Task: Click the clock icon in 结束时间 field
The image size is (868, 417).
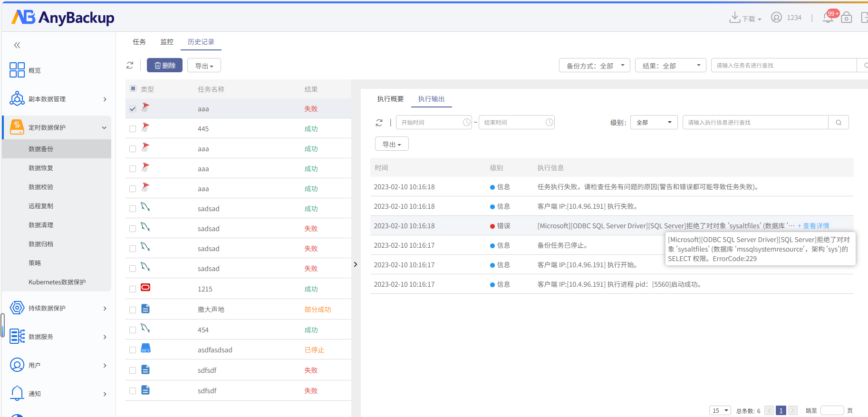Action: click(550, 122)
